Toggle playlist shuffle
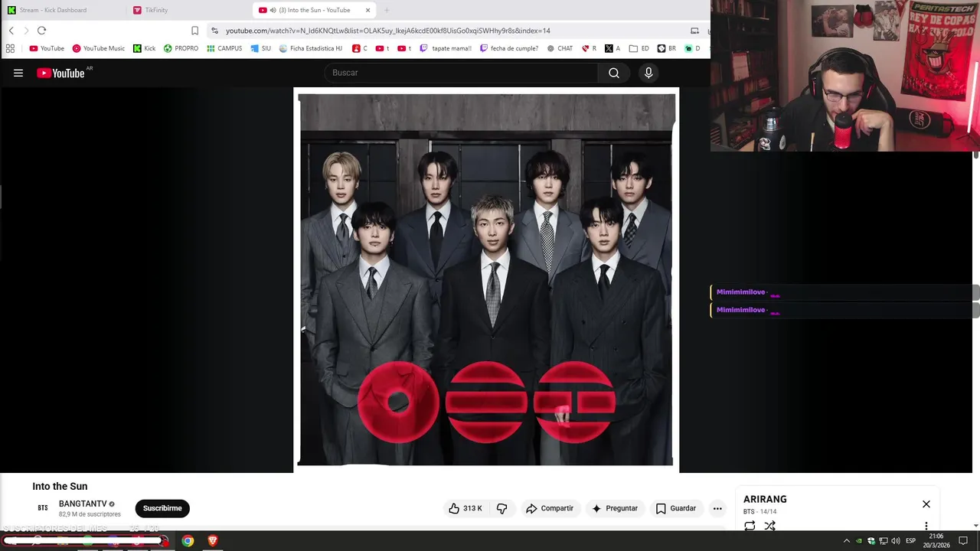 click(769, 526)
